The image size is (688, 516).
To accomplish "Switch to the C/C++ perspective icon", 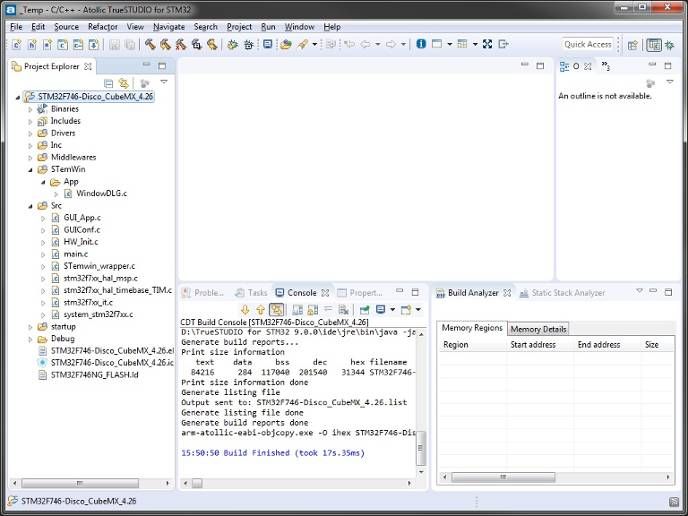I will coord(654,44).
